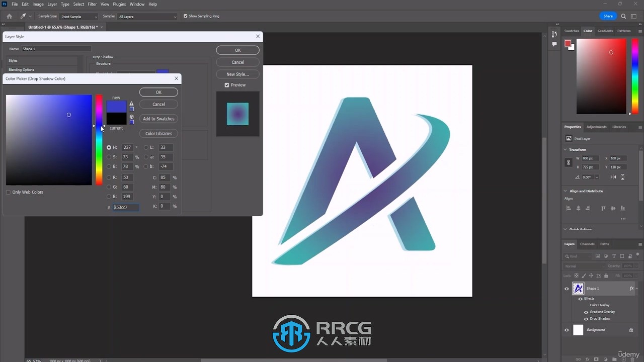
Task: Open the Plugins menu
Action: tap(119, 4)
